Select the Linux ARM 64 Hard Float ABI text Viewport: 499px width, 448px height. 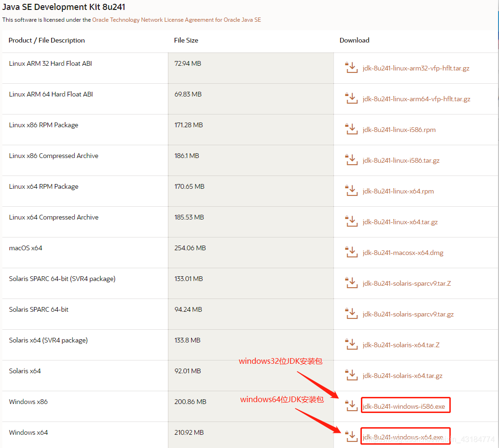tap(51, 94)
